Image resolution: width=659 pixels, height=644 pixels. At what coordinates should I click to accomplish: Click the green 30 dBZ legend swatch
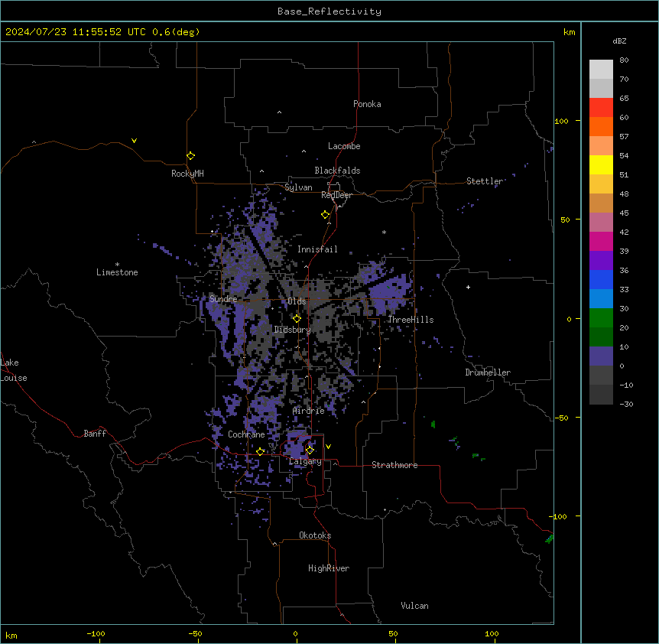coord(601,318)
